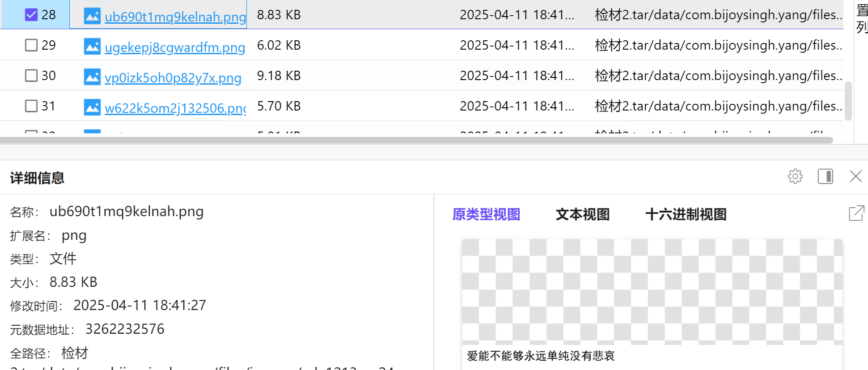Click image icon for ub690t1mq9kelnah.png

click(x=92, y=16)
